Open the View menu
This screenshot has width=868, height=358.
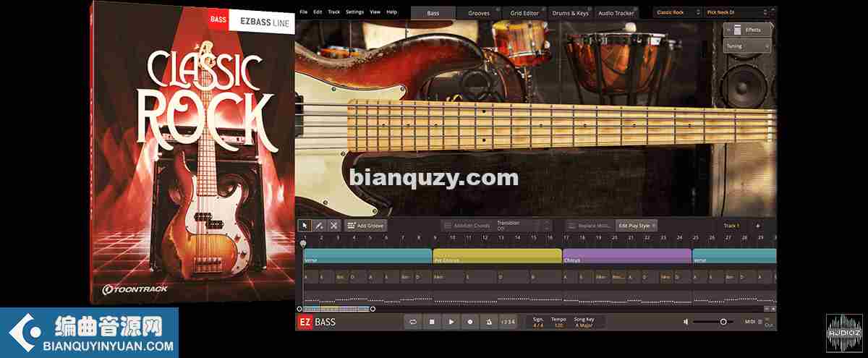pos(375,12)
